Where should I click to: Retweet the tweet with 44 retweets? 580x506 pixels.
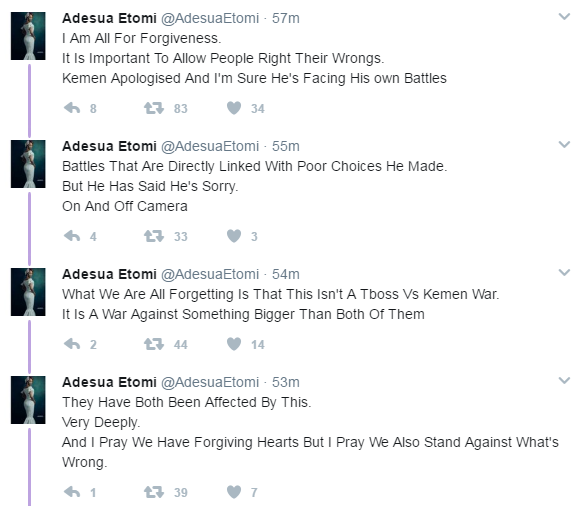click(x=154, y=344)
